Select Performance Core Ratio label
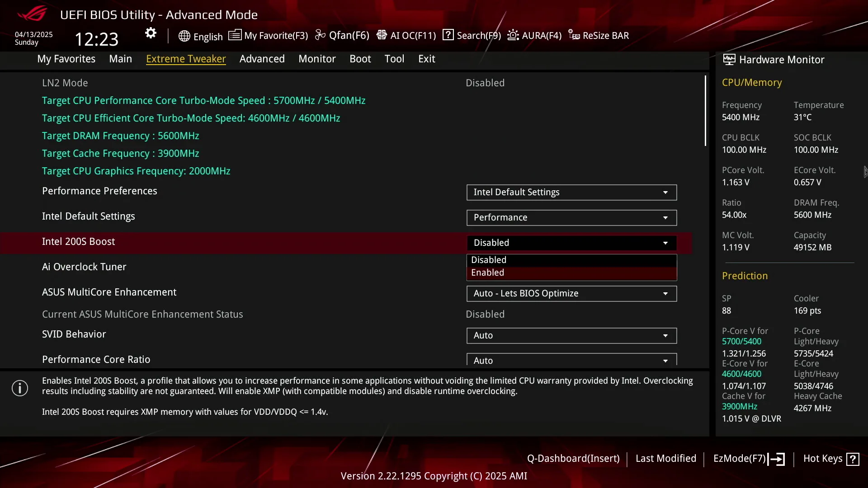This screenshot has width=868, height=488. pos(96,360)
